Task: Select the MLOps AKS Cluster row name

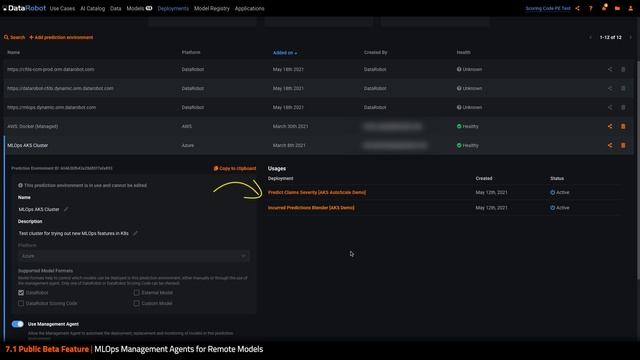Action: [28, 145]
